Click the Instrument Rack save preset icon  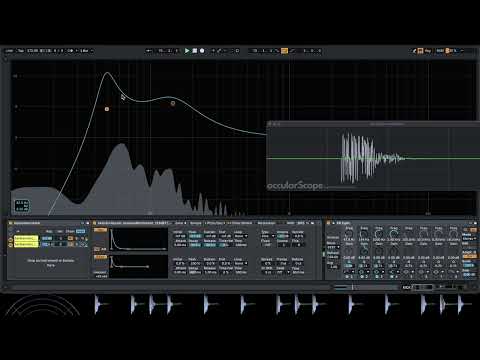pyautogui.click(x=88, y=223)
